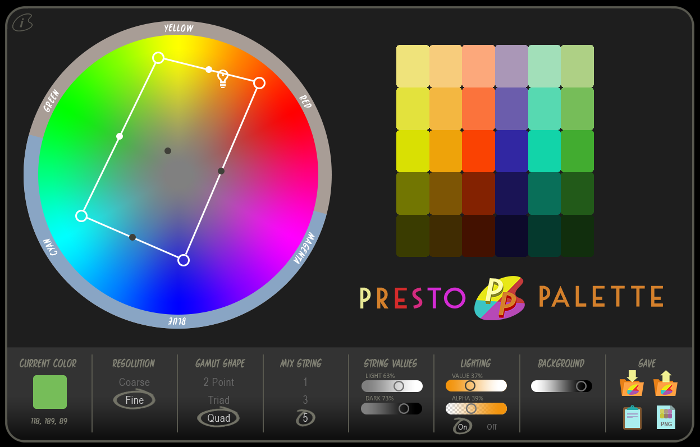Click the clipboard icon under Save

coord(632,417)
